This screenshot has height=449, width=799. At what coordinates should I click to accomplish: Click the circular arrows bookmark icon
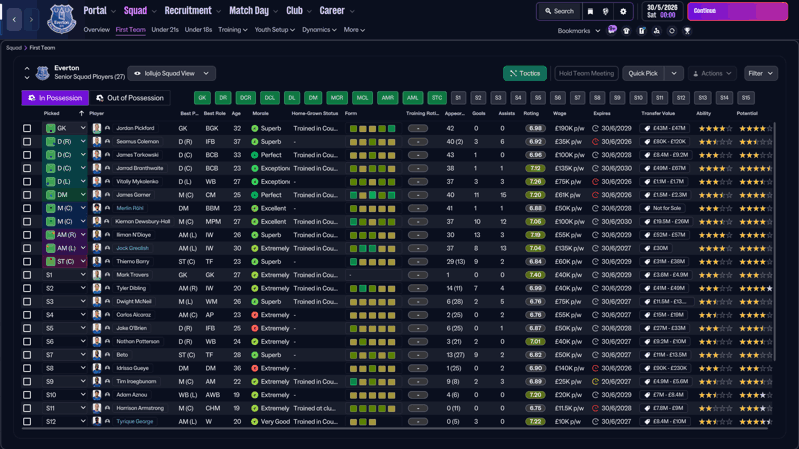click(x=672, y=31)
